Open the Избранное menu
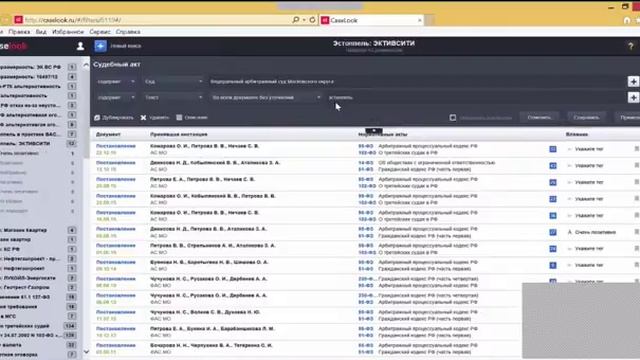Screen dimensions: 640x360 coord(68,32)
